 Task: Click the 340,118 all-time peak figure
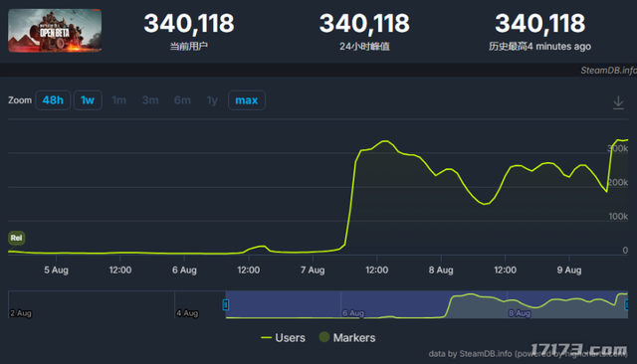(539, 23)
